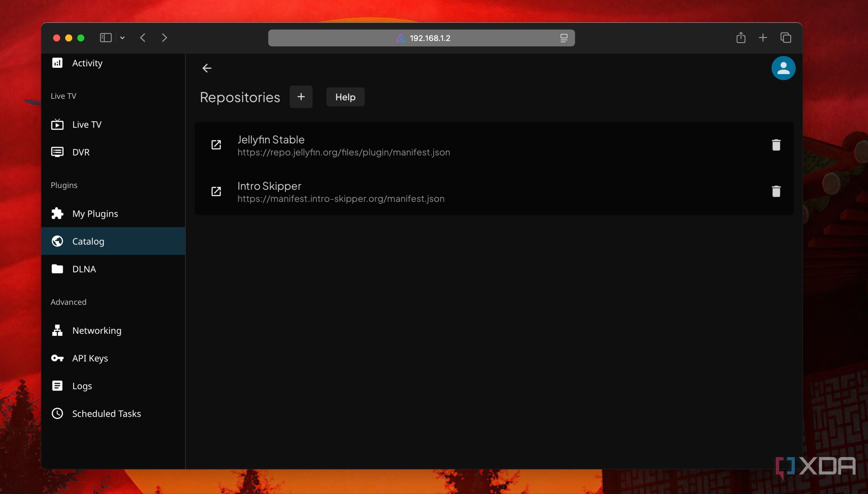
Task: Click the Activity bar-chart icon
Action: [x=57, y=63]
